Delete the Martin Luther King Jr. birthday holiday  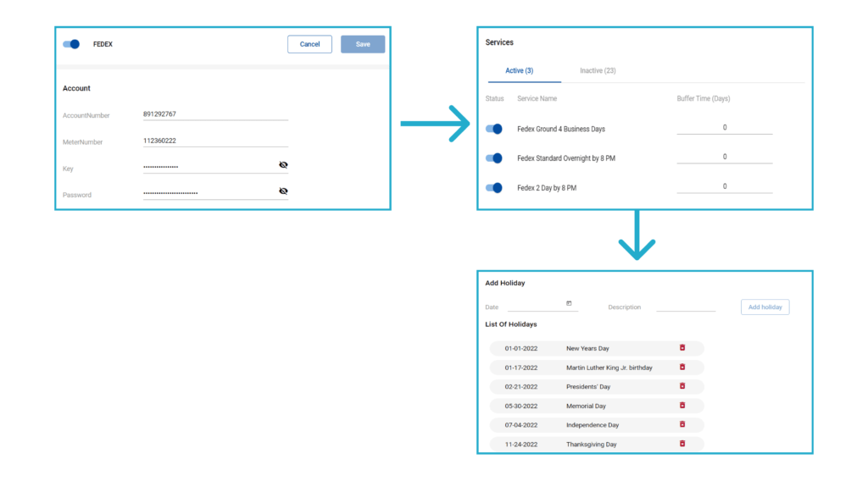682,368
